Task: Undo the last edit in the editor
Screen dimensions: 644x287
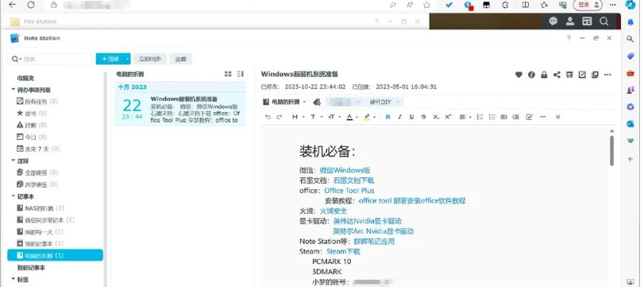Action: pos(268,117)
